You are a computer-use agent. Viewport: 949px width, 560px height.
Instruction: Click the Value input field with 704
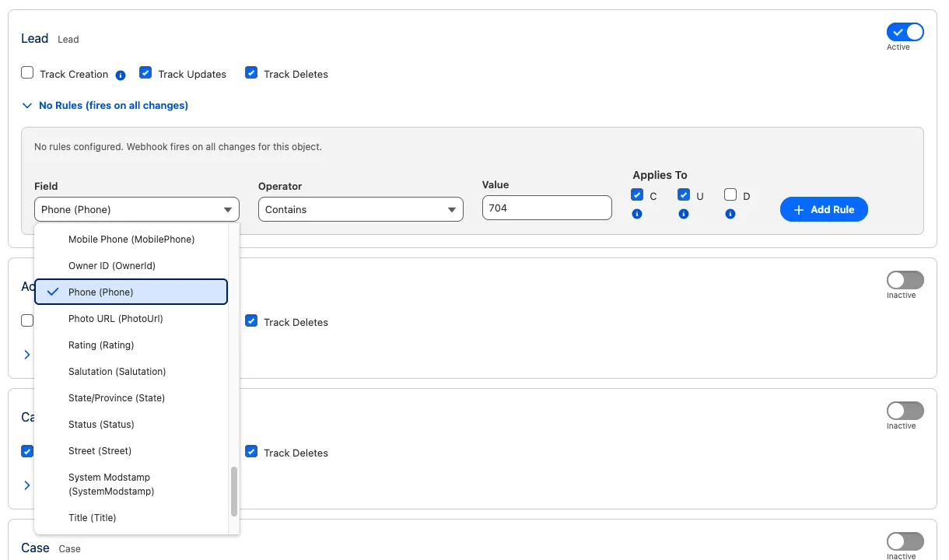(x=547, y=208)
